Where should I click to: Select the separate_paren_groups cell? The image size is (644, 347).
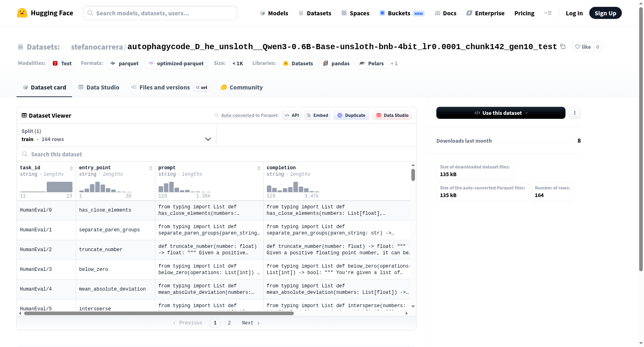tap(116, 230)
